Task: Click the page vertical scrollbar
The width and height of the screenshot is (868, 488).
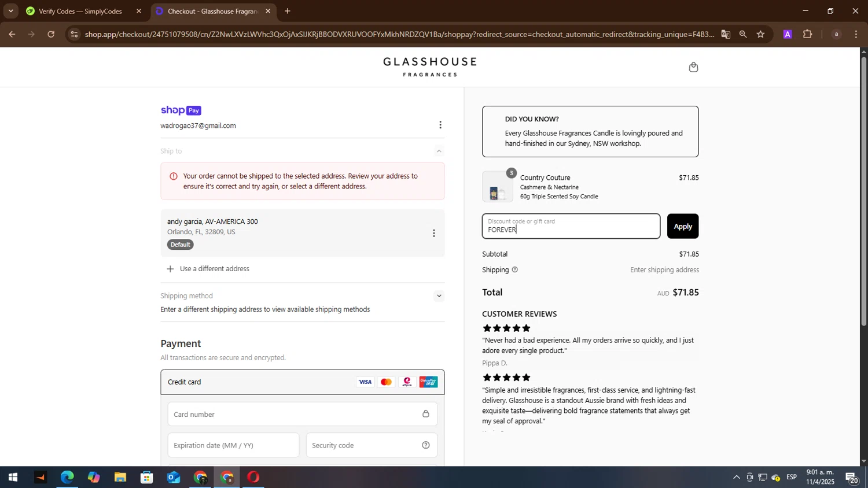Action: 864,191
